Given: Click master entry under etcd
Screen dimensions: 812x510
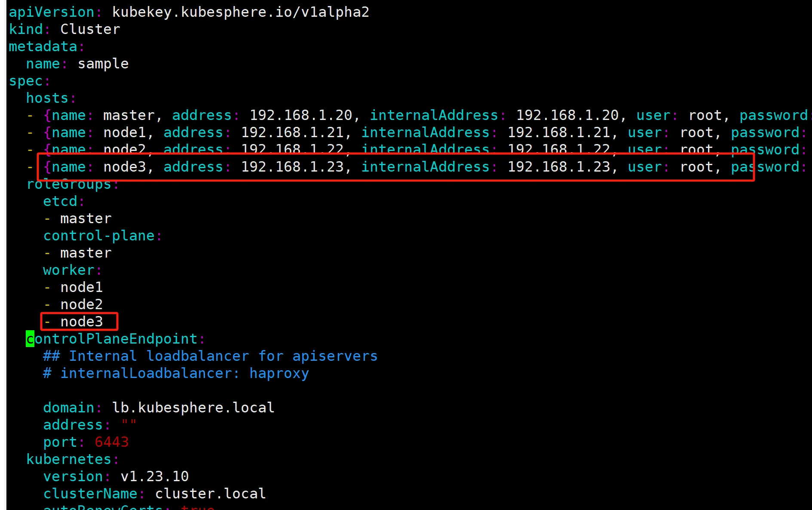Looking at the screenshot, I should pos(86,218).
